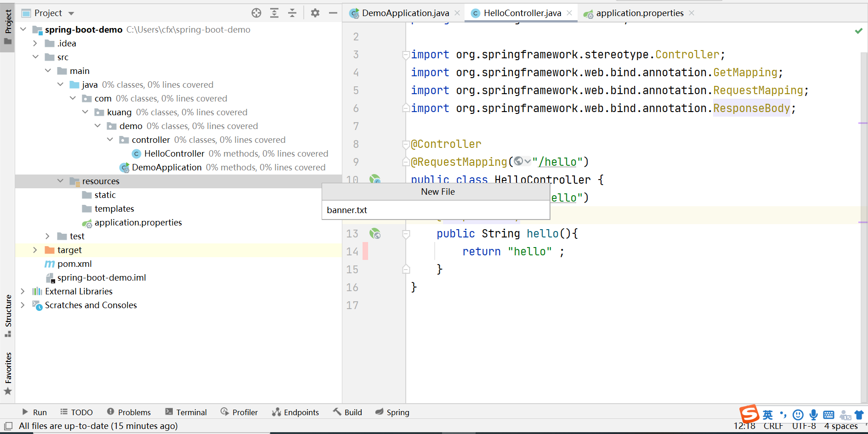Select application.properties in project tree

(x=138, y=222)
